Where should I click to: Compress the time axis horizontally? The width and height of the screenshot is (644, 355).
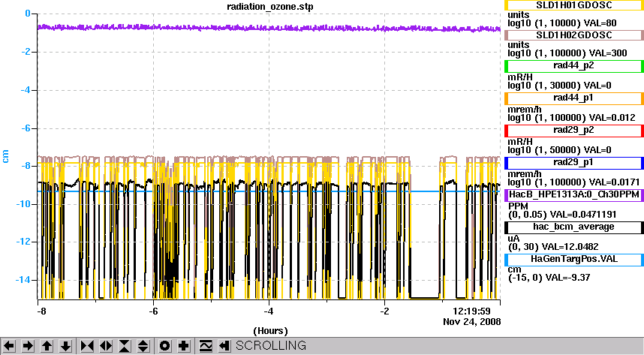(x=87, y=346)
